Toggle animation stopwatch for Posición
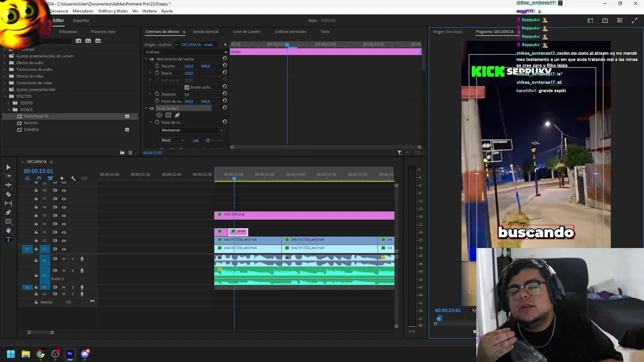The height and width of the screenshot is (362, 644). click(x=157, y=66)
